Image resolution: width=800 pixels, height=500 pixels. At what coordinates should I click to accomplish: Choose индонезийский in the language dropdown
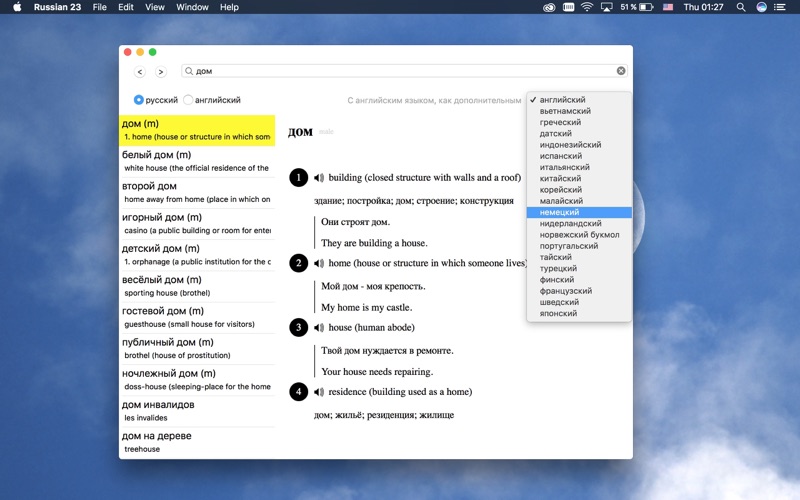[x=579, y=145]
